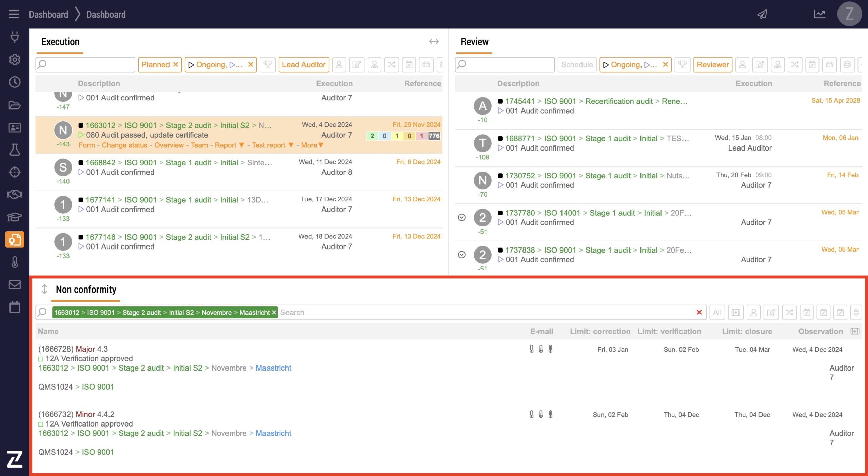Remove the Planned filter in Execution
868x476 pixels.
pyautogui.click(x=176, y=64)
